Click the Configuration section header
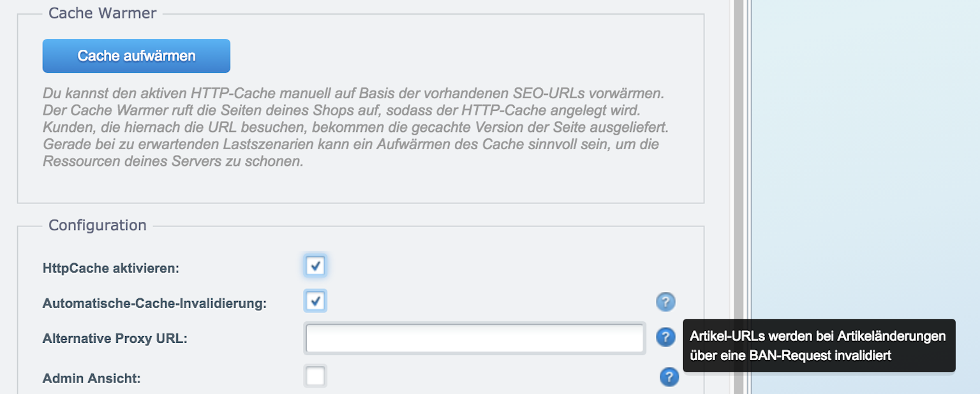The image size is (980, 394). pyautogui.click(x=97, y=225)
